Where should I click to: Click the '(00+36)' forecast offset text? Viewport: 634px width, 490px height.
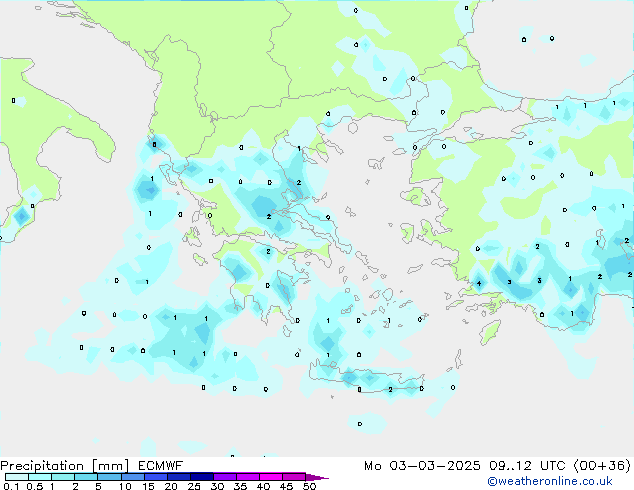click(x=602, y=466)
